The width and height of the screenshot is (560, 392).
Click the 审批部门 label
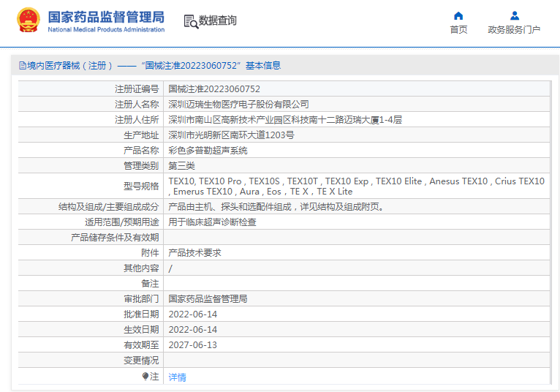pyautogui.click(x=141, y=299)
